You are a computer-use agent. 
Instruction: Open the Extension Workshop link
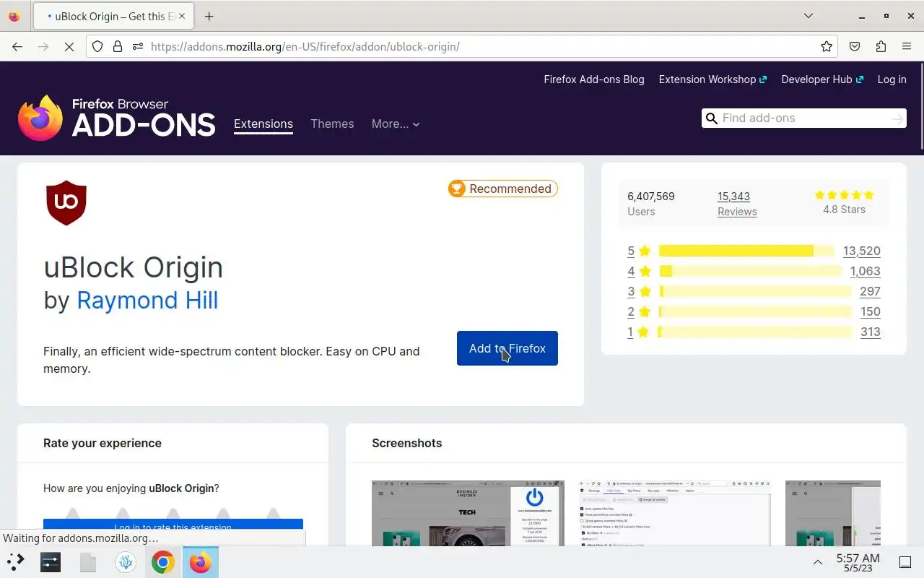coord(712,79)
